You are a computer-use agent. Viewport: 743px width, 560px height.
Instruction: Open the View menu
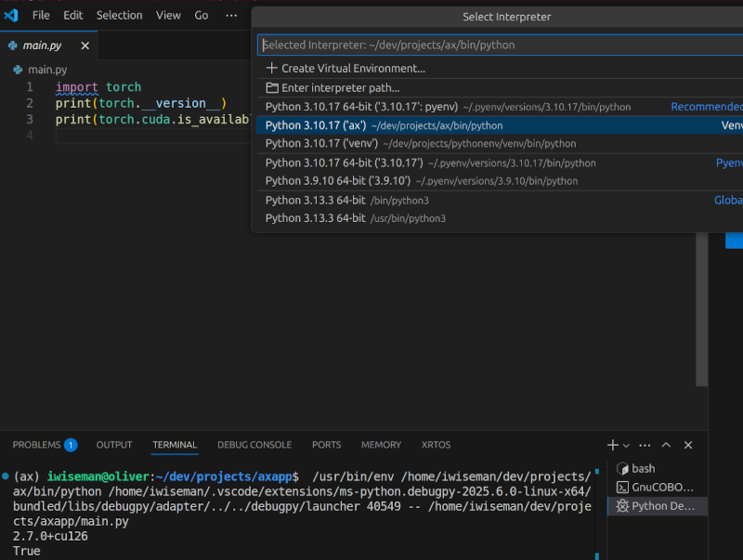[168, 16]
